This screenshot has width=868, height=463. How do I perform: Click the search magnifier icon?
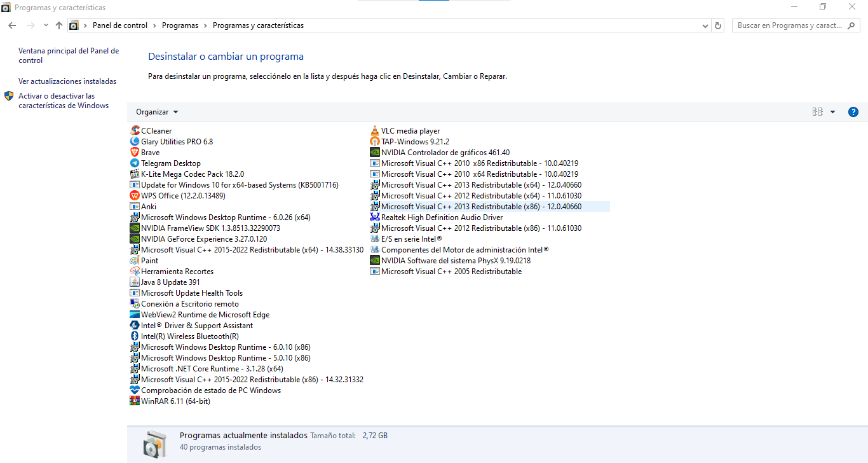coord(852,25)
